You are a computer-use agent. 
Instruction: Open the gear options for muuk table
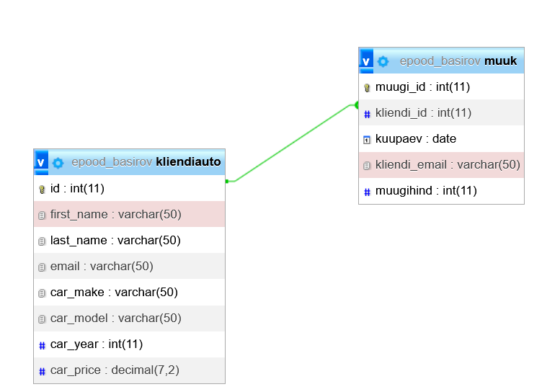[x=383, y=61]
